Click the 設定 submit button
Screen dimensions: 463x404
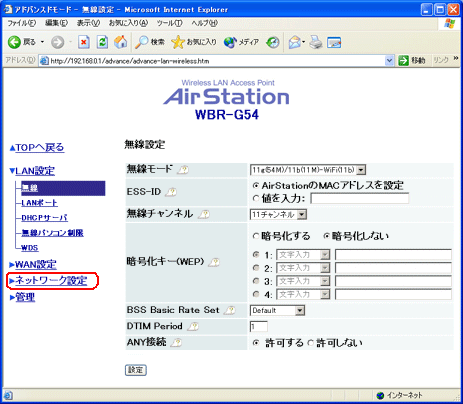136,370
